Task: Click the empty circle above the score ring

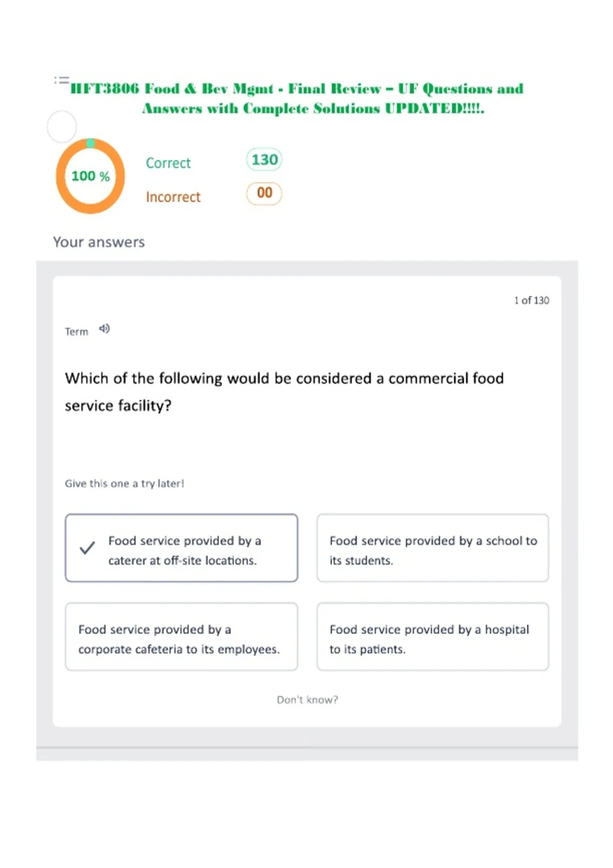Action: click(62, 127)
